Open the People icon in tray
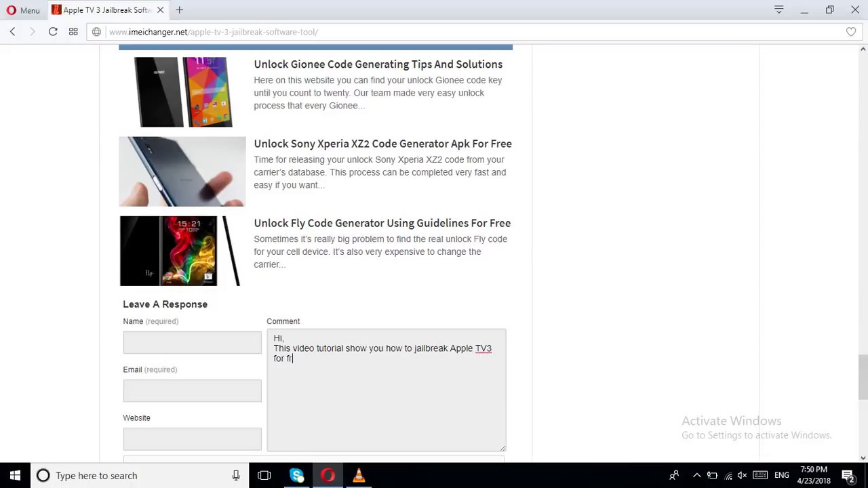Image resolution: width=868 pixels, height=488 pixels. pos(674,476)
